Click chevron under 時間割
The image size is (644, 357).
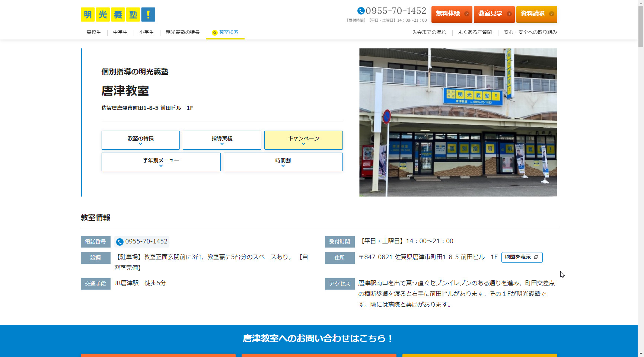(283, 166)
